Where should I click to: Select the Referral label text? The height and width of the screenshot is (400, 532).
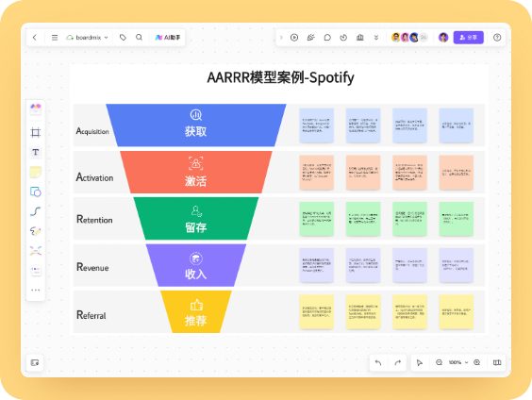[91, 315]
